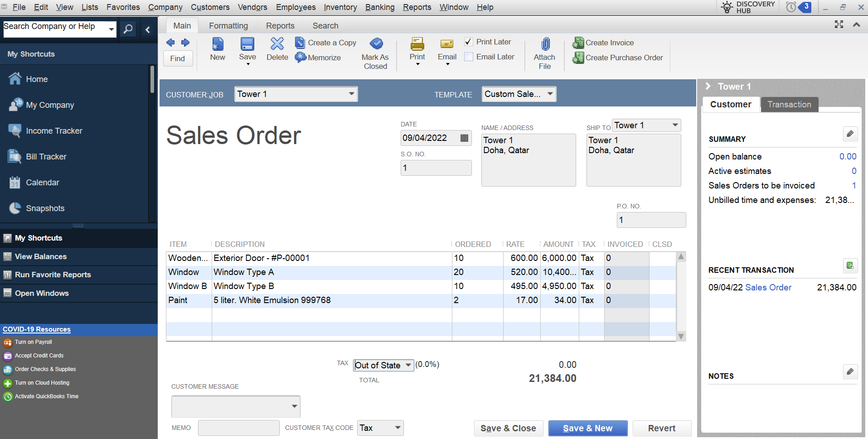This screenshot has height=439, width=868.
Task: Memorize this sales order transaction
Action: click(x=318, y=58)
